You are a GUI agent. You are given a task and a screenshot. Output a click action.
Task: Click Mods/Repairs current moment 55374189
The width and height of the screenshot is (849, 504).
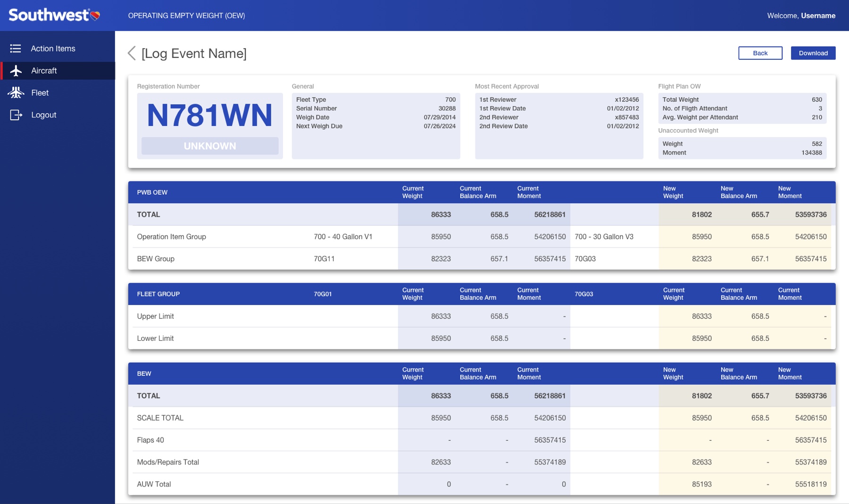pos(550,463)
